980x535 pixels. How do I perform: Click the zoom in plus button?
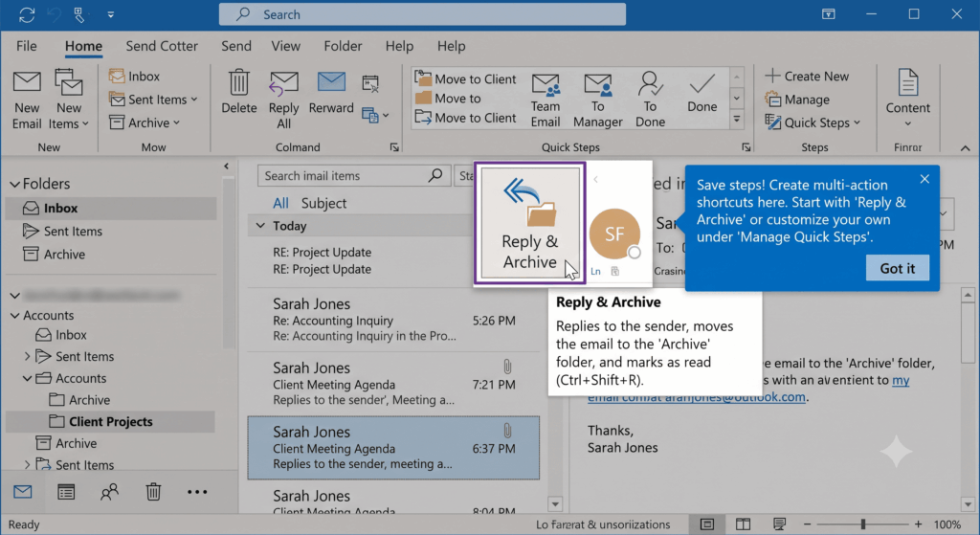[x=918, y=524]
